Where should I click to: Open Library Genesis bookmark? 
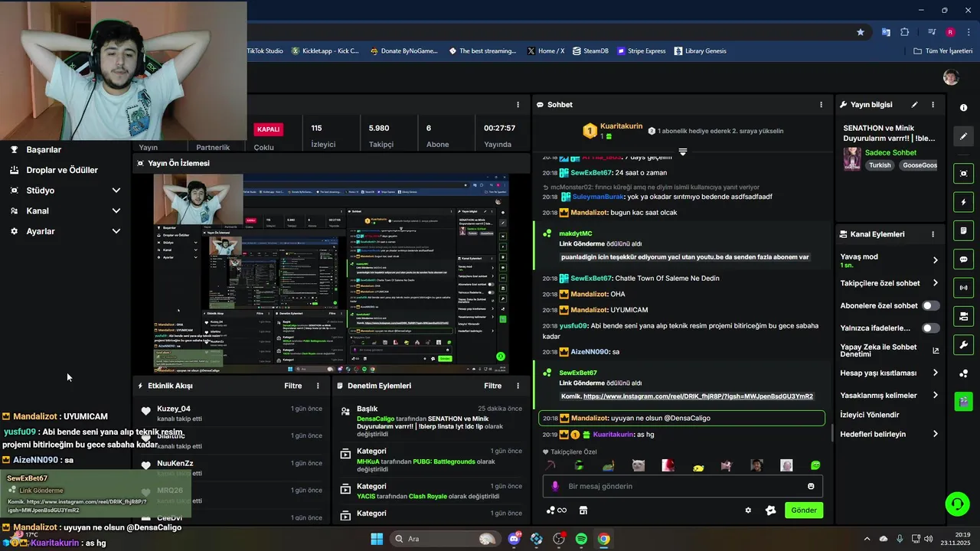(x=700, y=51)
